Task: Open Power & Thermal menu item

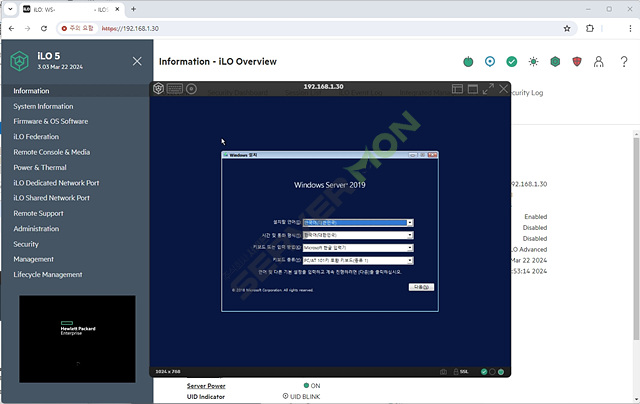Action: tap(40, 167)
